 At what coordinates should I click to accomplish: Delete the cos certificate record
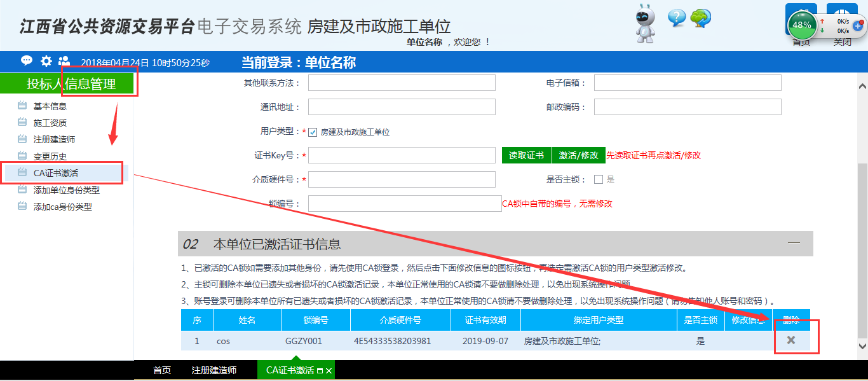(x=791, y=340)
